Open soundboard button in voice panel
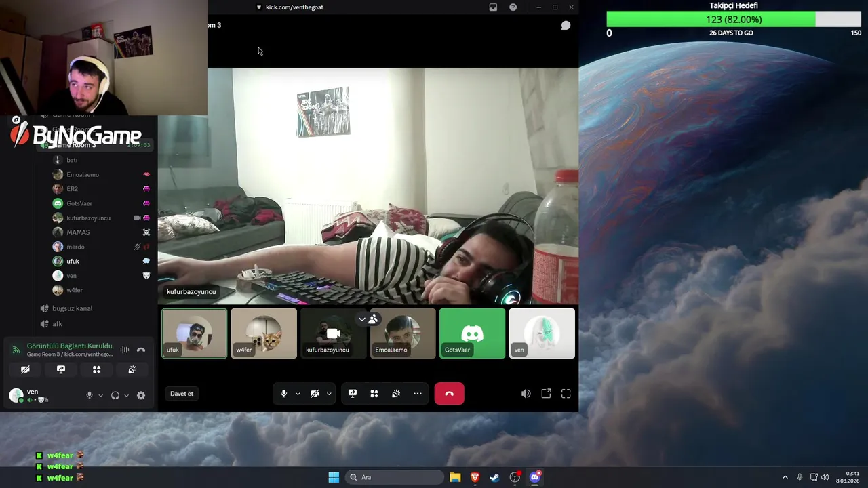The image size is (868, 488). (x=132, y=369)
